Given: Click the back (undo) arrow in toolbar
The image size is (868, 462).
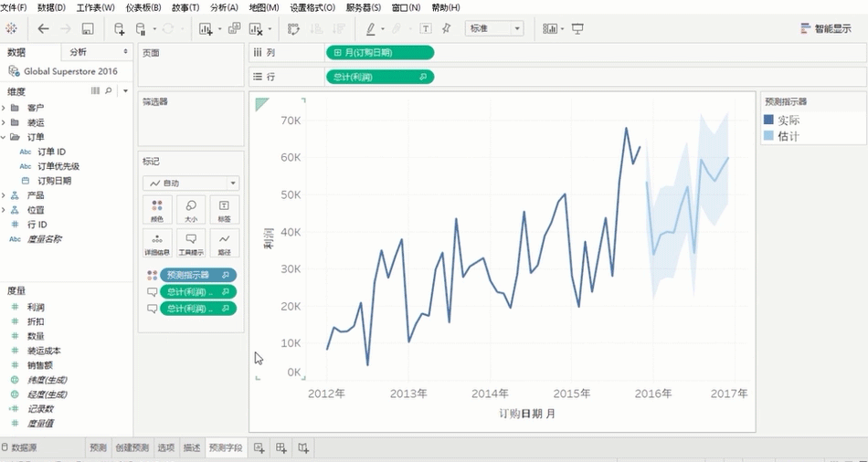Looking at the screenshot, I should pyautogui.click(x=43, y=28).
